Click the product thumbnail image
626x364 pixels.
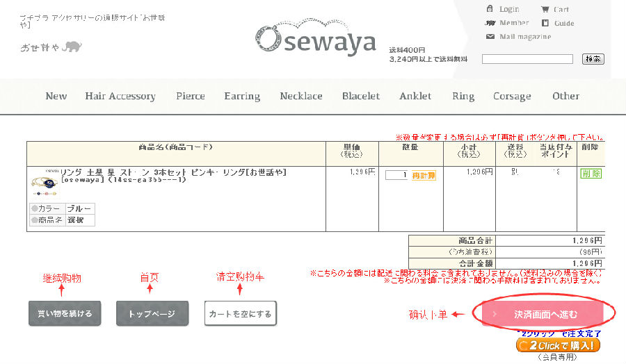[x=45, y=181]
